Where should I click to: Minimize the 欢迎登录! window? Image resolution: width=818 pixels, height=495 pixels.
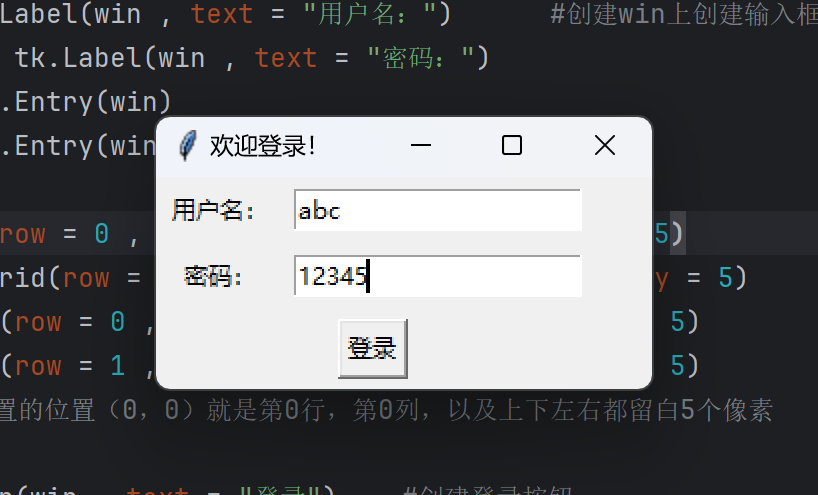click(x=421, y=145)
